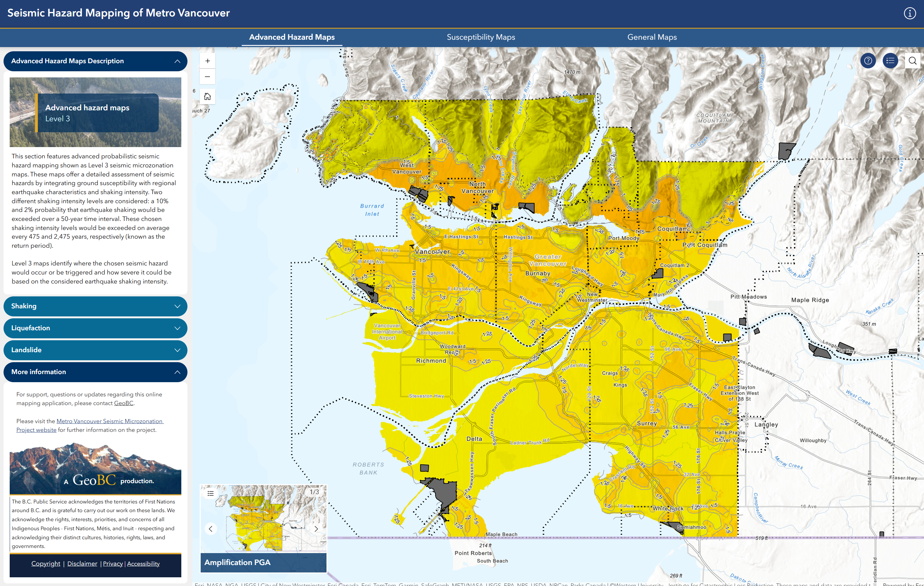
Task: Click the Maple Ridge label on map
Action: pos(810,300)
